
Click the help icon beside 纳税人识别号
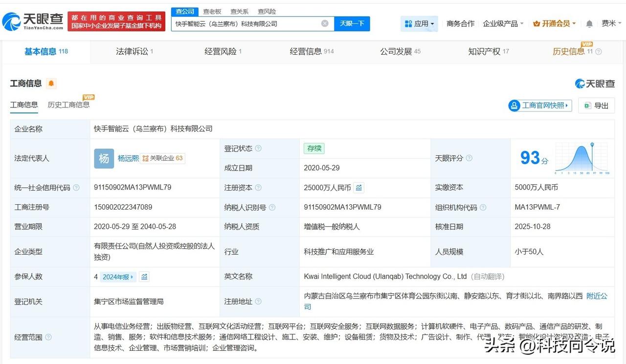(272, 207)
